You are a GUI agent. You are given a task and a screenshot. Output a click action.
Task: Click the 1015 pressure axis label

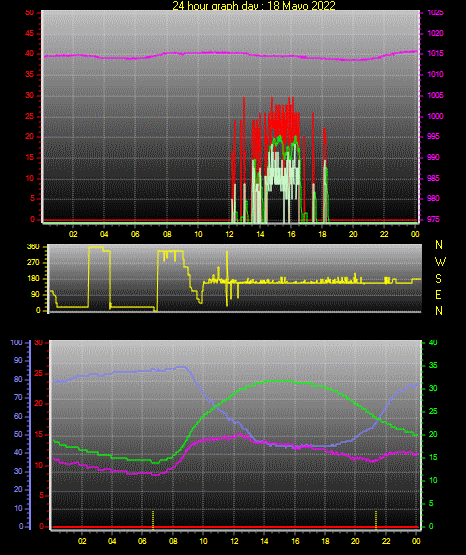(x=435, y=53)
